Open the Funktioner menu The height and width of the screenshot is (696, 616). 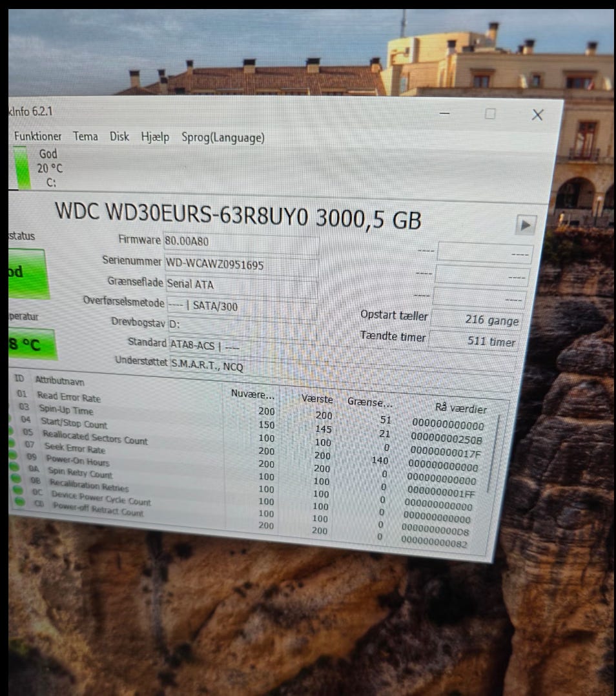(37, 136)
